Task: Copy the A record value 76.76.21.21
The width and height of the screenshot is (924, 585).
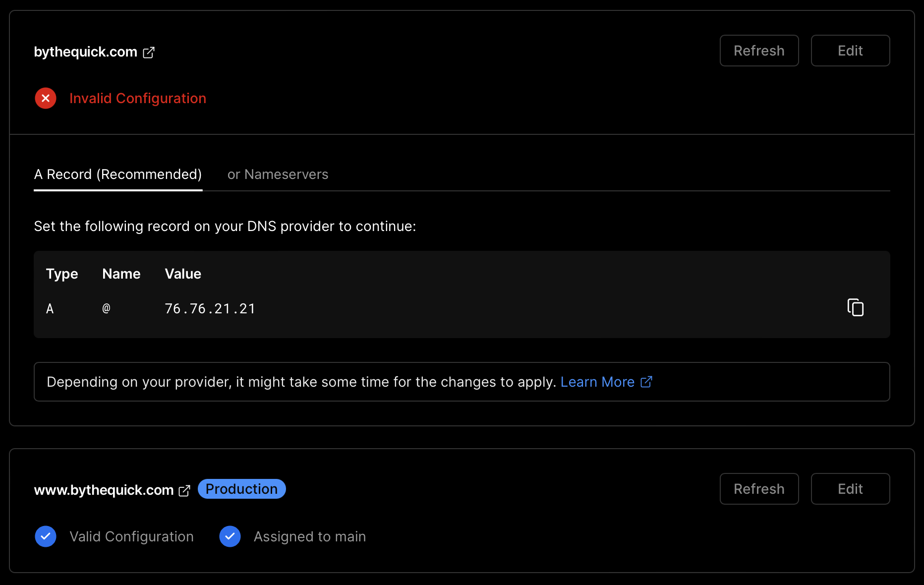Action: [856, 307]
